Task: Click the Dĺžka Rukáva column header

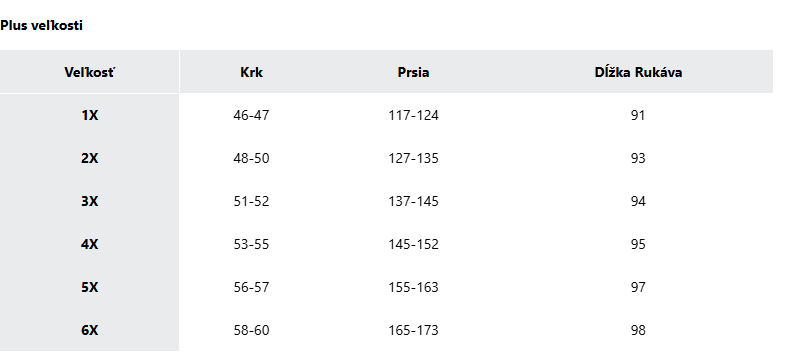Action: point(638,72)
